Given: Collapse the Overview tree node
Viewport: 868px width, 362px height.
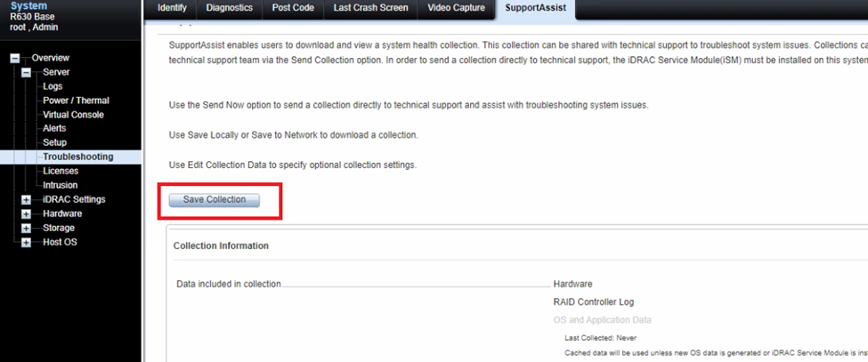Looking at the screenshot, I should click(x=15, y=58).
